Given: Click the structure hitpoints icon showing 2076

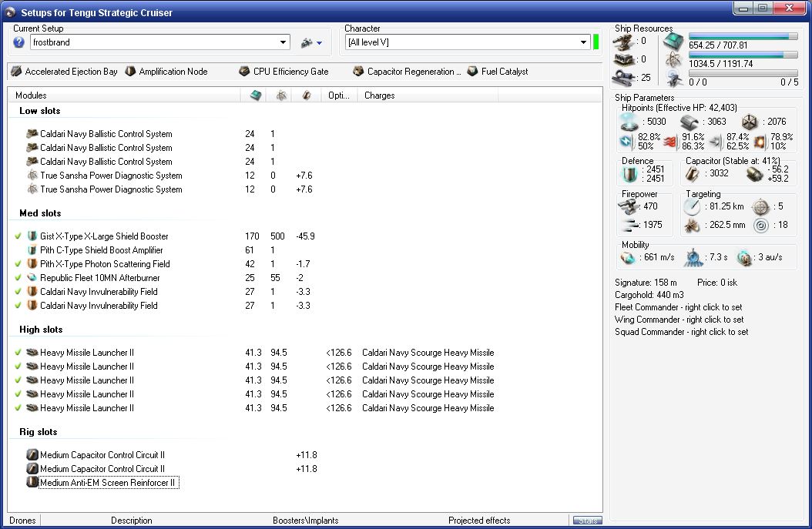Looking at the screenshot, I should click(750, 122).
